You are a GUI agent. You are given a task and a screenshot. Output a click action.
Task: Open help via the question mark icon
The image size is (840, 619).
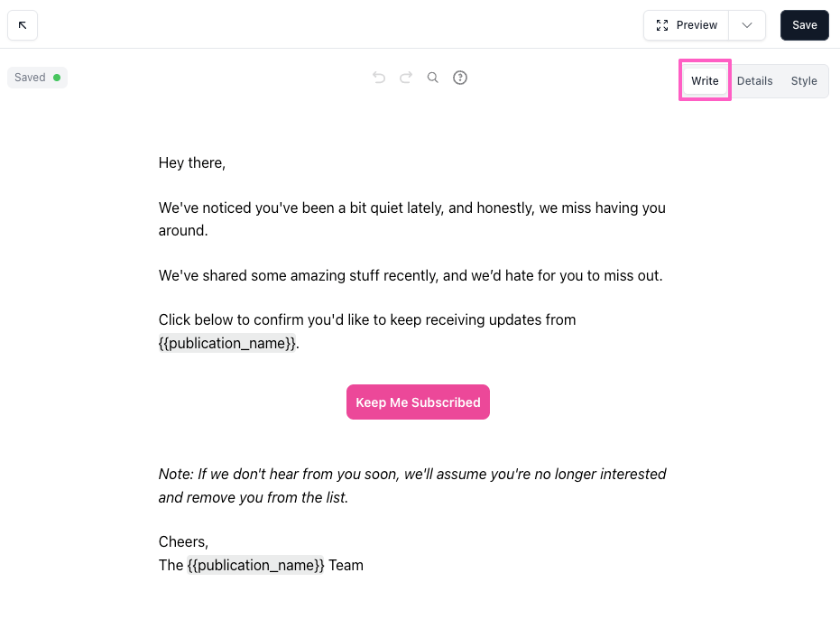pos(460,78)
